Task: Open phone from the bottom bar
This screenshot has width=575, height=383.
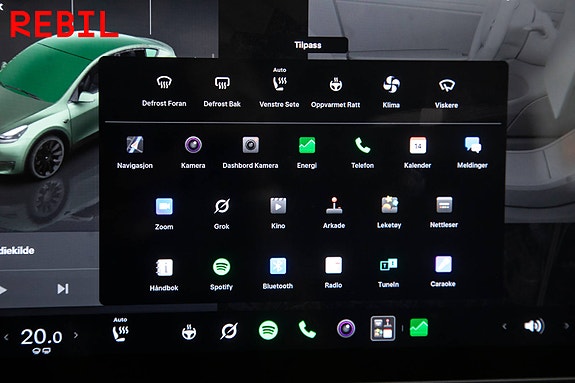Action: 307,329
